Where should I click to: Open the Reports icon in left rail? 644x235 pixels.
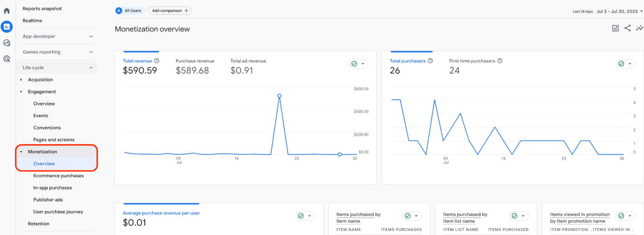click(x=7, y=27)
